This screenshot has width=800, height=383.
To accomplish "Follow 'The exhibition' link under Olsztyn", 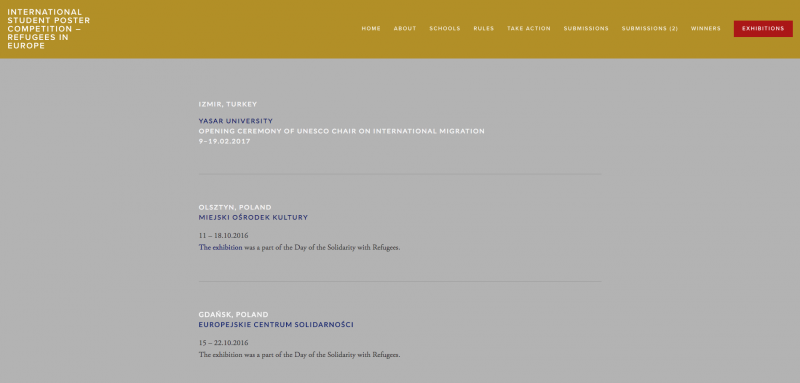I will (220, 248).
